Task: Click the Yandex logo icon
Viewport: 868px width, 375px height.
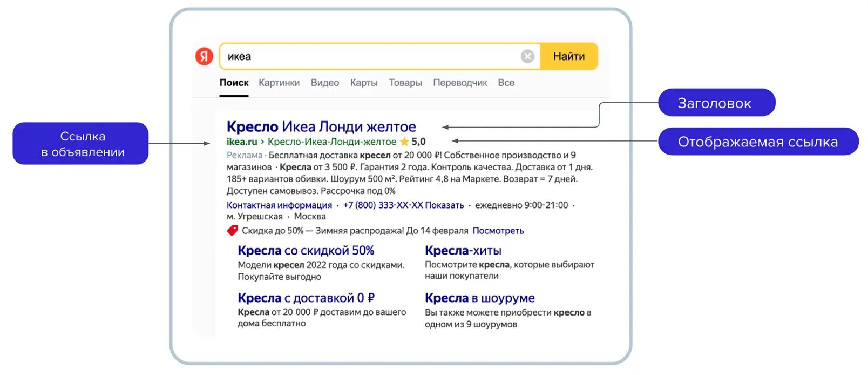Action: click(x=204, y=56)
